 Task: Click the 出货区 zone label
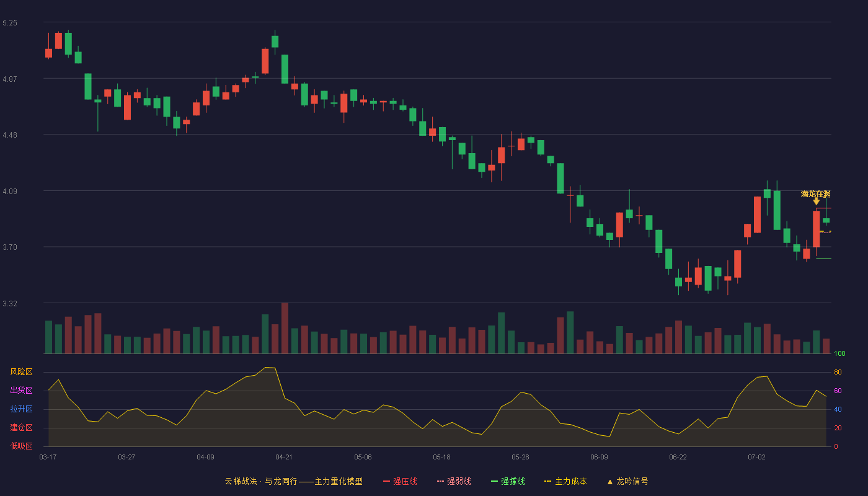[21, 391]
